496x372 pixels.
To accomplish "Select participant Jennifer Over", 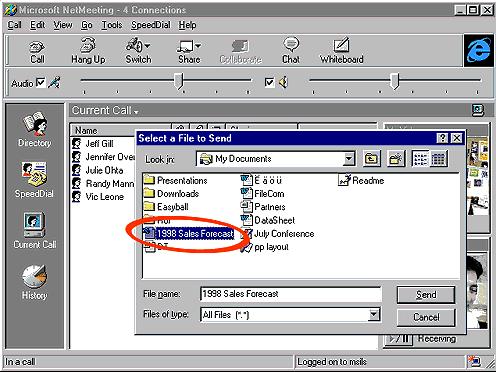I will pyautogui.click(x=103, y=157).
